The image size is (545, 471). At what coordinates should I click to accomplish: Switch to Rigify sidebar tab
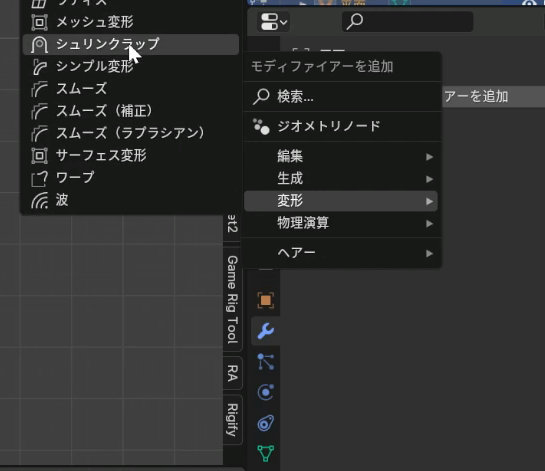233,419
